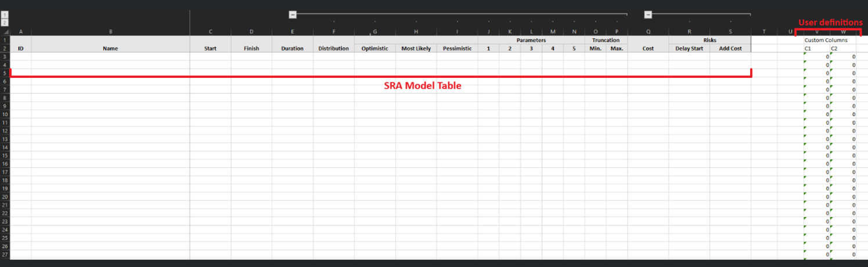Image resolution: width=868 pixels, height=267 pixels.
Task: Click the Add Cost header cell
Action: tap(730, 48)
